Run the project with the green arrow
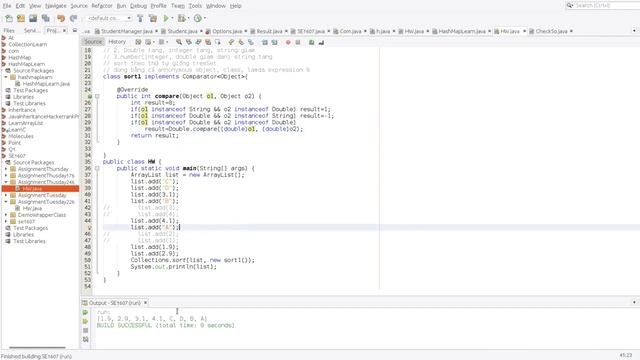Image resolution: width=640 pixels, height=360 pixels. coord(166,18)
